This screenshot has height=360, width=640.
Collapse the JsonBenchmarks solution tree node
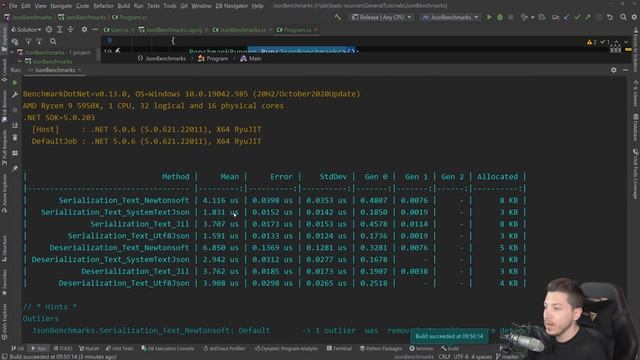coord(12,53)
